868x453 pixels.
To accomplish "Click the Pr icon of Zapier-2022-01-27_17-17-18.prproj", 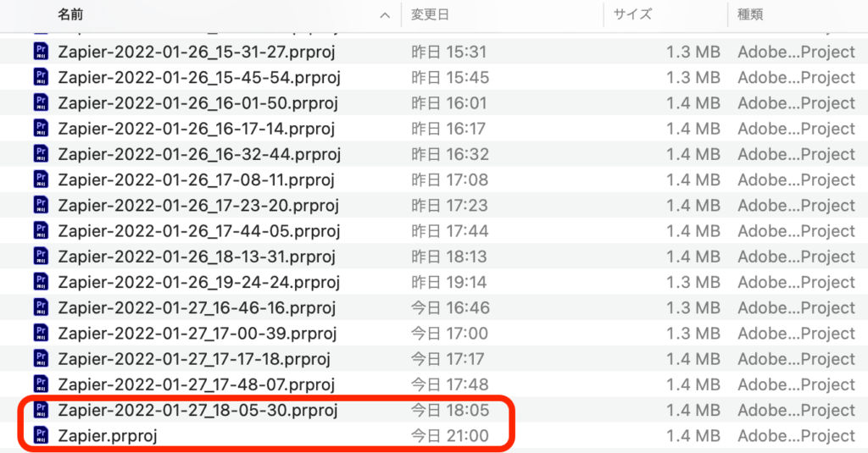I will [41, 358].
